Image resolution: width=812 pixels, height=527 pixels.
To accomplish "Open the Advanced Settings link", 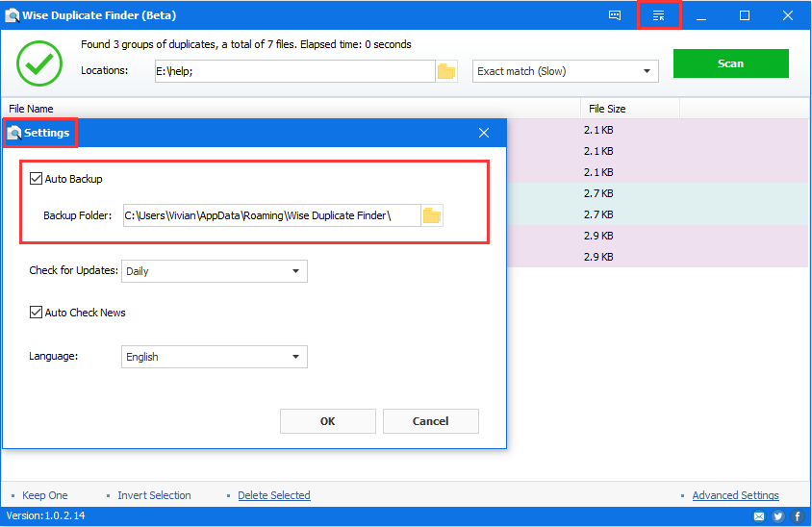I will 735,495.
